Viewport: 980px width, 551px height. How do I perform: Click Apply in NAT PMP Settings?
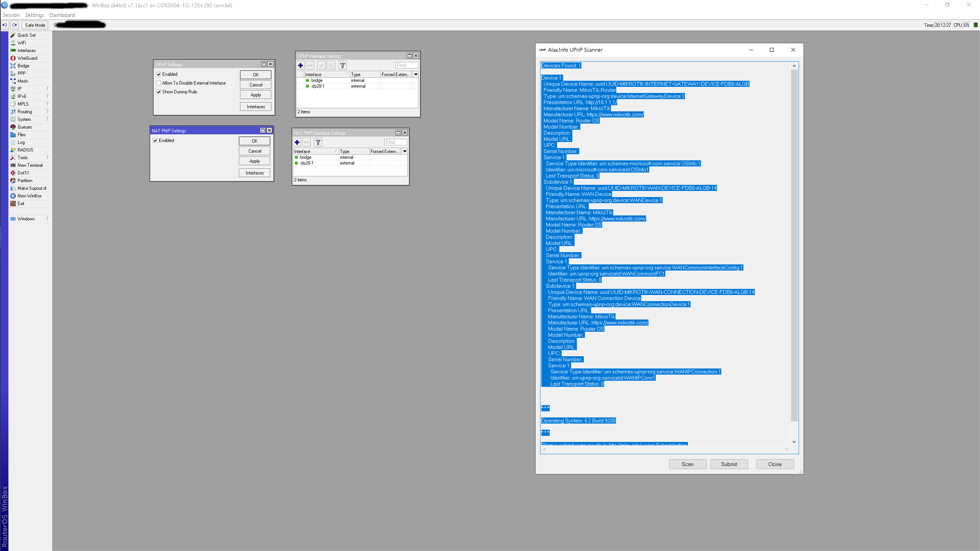coord(255,161)
